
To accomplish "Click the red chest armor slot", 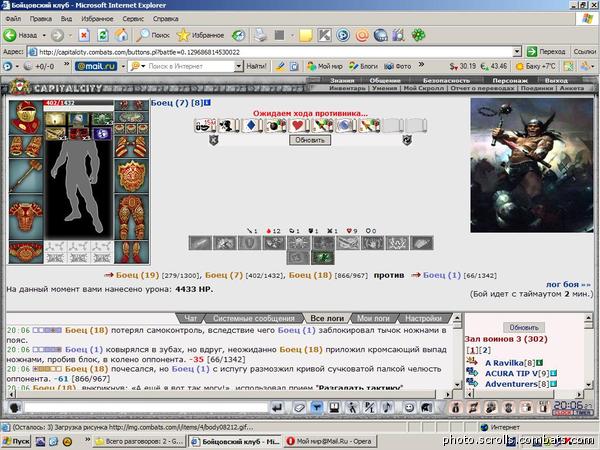I will [26, 217].
